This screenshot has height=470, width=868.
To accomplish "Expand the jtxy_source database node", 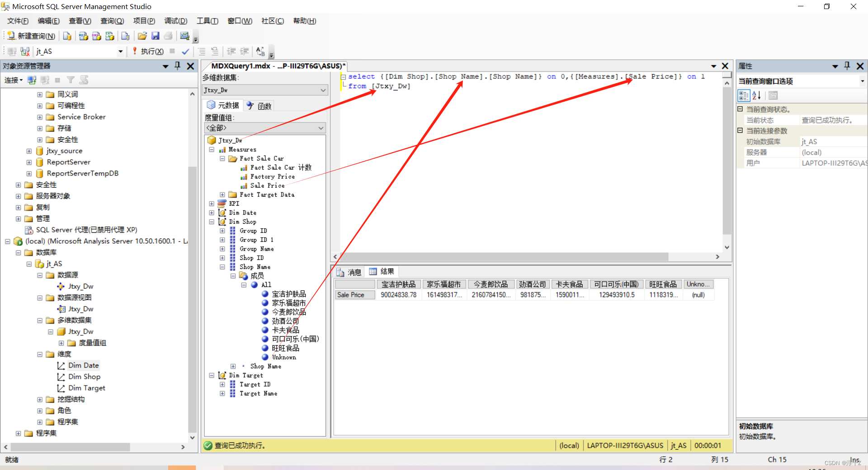I will [29, 151].
